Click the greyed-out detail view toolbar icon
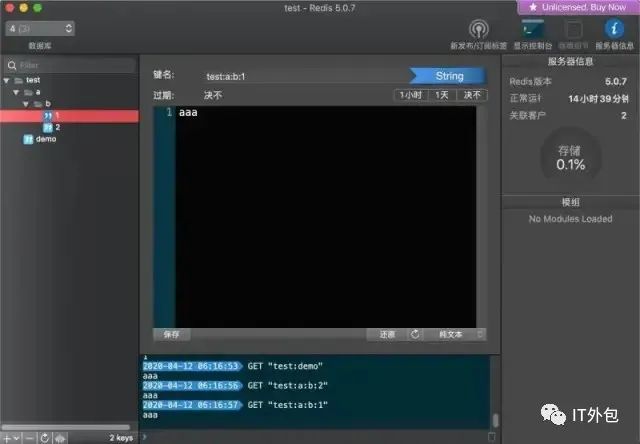 pos(573,29)
